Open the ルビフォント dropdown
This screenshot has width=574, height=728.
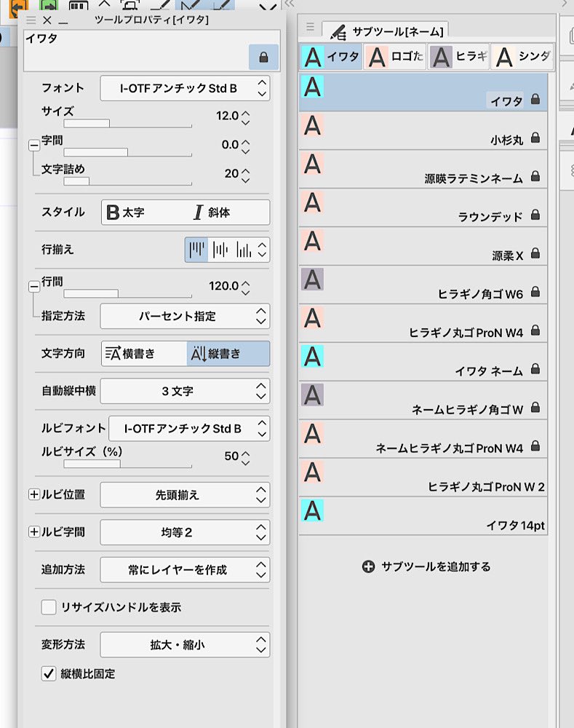tap(189, 429)
